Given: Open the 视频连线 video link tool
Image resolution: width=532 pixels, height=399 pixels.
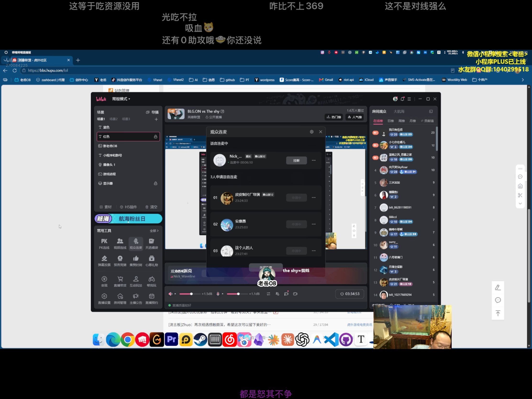Looking at the screenshot, I should pyautogui.click(x=120, y=243).
